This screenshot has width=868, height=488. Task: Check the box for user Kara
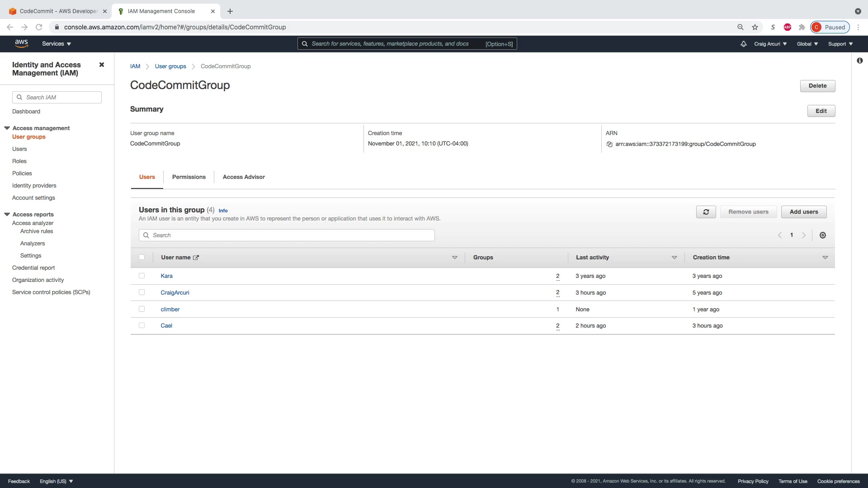pos(142,276)
